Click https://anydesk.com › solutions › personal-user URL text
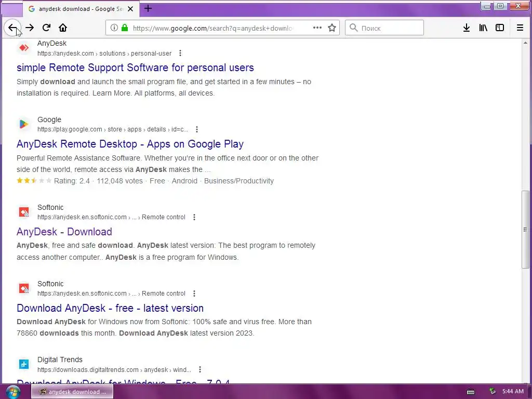532x399 pixels. pyautogui.click(x=104, y=54)
